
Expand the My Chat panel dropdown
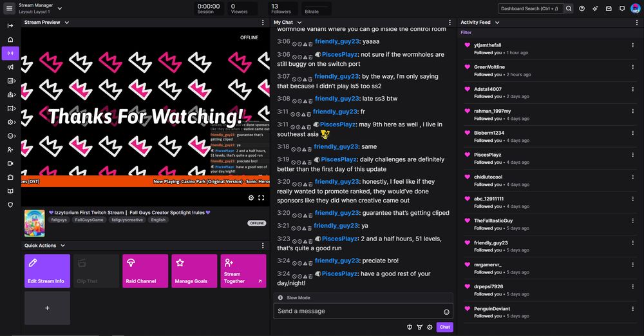tap(299, 23)
